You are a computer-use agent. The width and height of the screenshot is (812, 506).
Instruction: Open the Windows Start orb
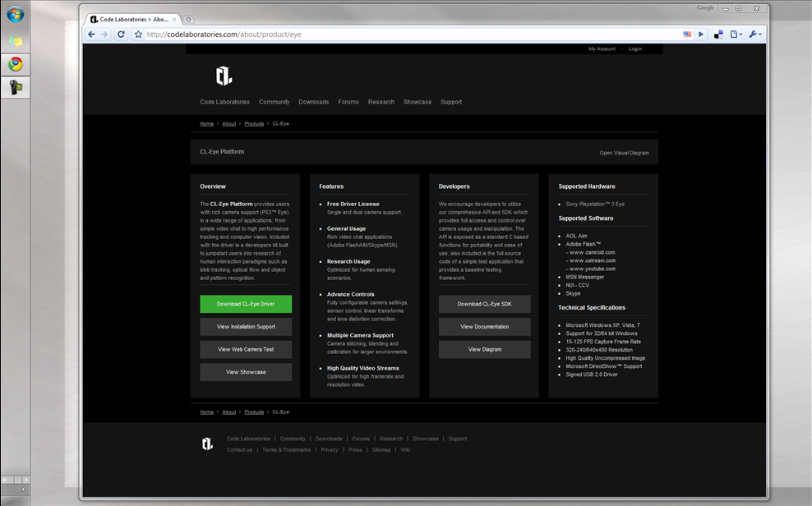click(x=15, y=15)
